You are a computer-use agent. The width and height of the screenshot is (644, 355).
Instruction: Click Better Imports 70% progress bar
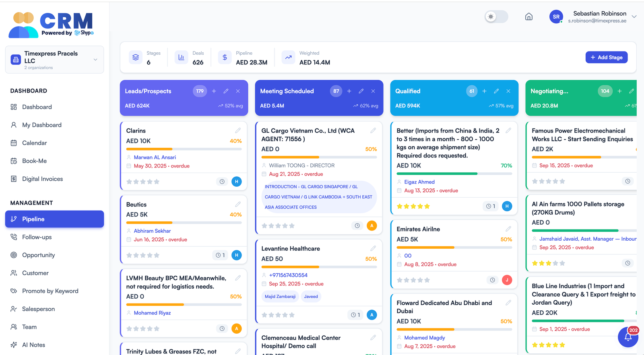tap(454, 173)
